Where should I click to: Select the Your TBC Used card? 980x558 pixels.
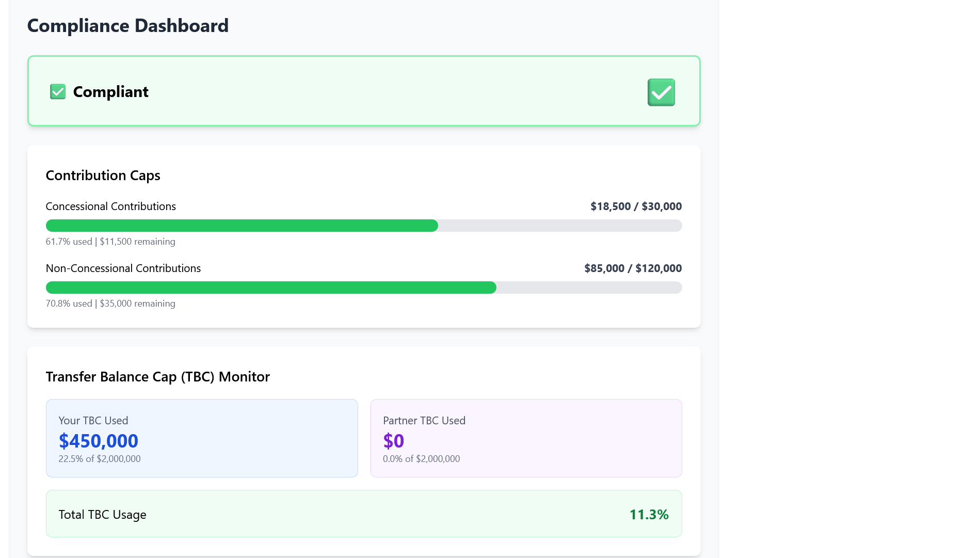pos(202,438)
